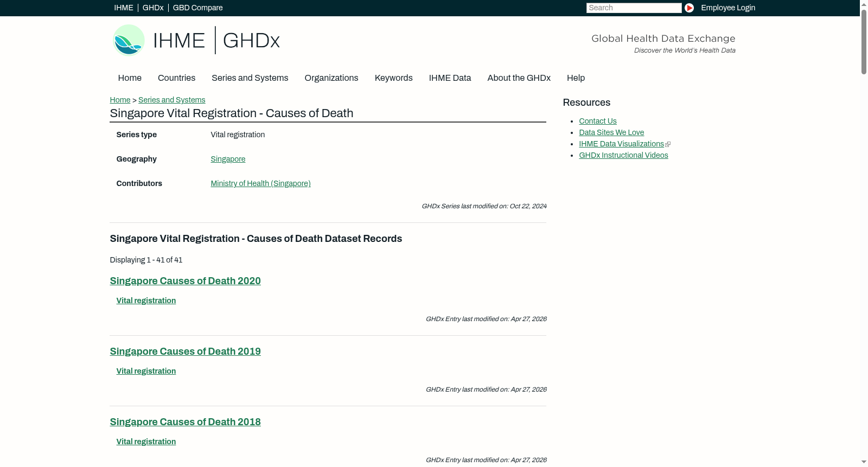Open About the GHDx menu
Image resolution: width=868 pixels, height=467 pixels.
click(x=519, y=78)
